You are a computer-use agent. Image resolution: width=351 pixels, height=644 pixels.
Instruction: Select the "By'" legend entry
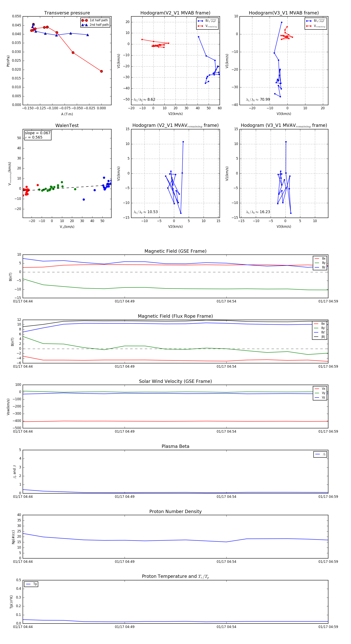320,328
